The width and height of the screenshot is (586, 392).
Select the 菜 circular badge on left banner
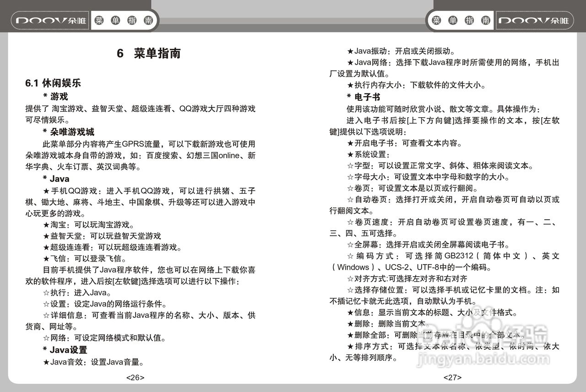[x=98, y=20]
